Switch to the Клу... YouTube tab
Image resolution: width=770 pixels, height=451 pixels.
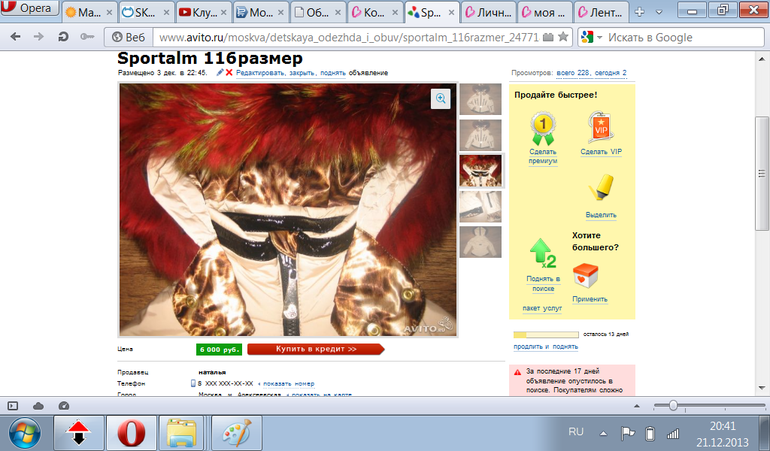click(x=203, y=13)
